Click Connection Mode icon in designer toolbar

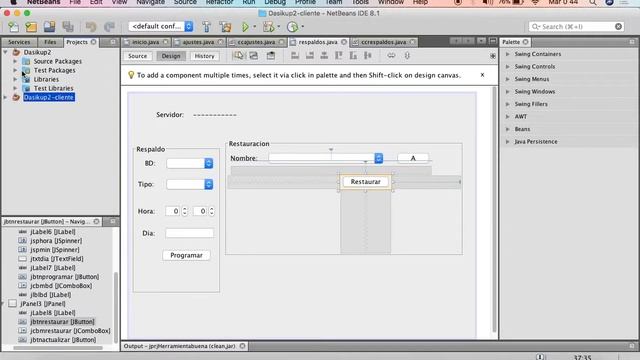pyautogui.click(x=253, y=56)
